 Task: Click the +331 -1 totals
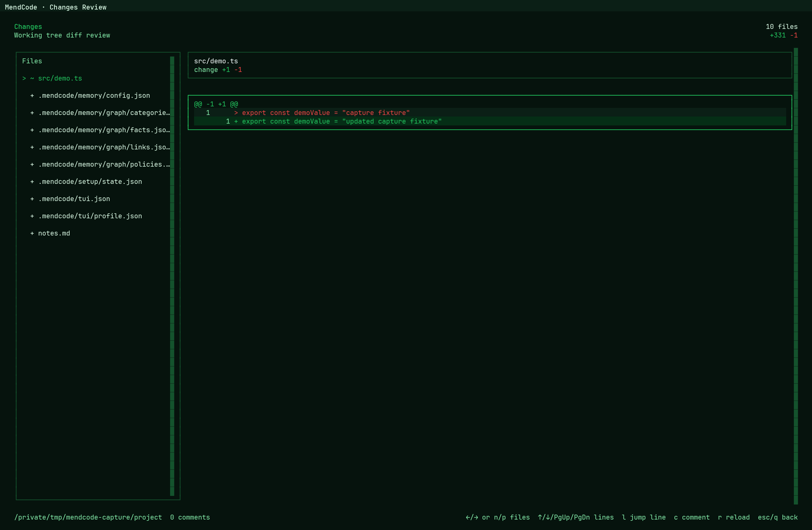(x=783, y=35)
